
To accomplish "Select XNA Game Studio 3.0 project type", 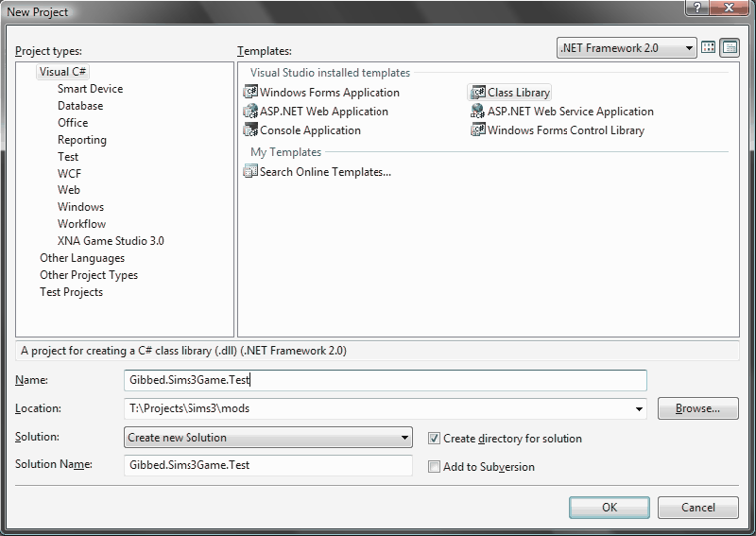I will point(111,241).
